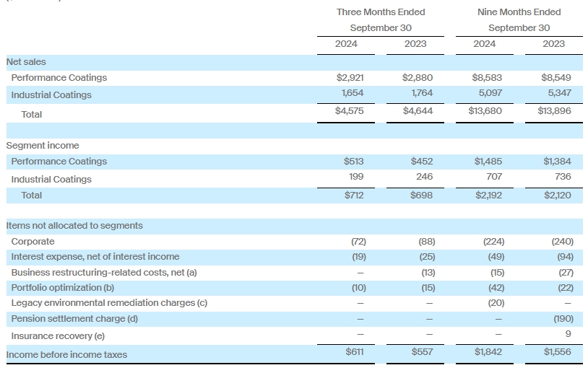Click Corporate value (224)
The image size is (588, 373).
(494, 242)
